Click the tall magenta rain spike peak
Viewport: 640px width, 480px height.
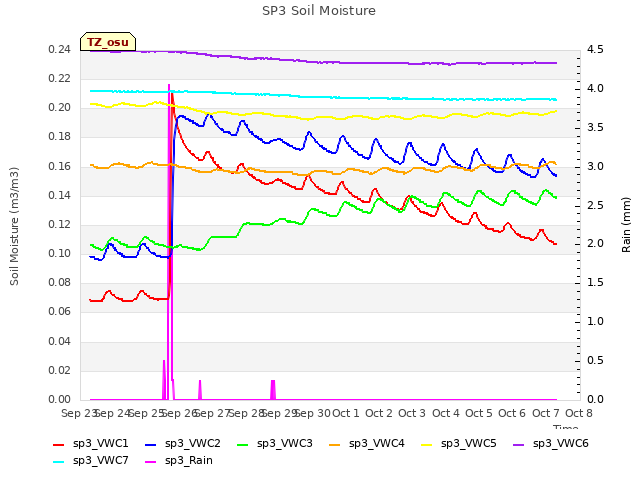coord(169,86)
